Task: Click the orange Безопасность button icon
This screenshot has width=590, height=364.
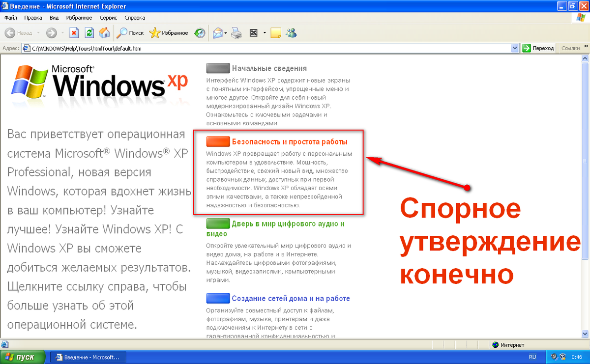Action: (218, 141)
